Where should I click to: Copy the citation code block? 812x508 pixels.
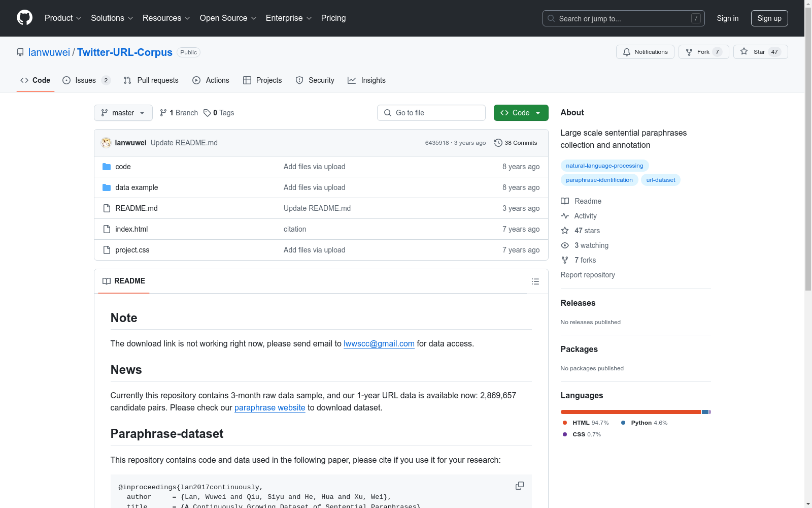[x=520, y=486]
